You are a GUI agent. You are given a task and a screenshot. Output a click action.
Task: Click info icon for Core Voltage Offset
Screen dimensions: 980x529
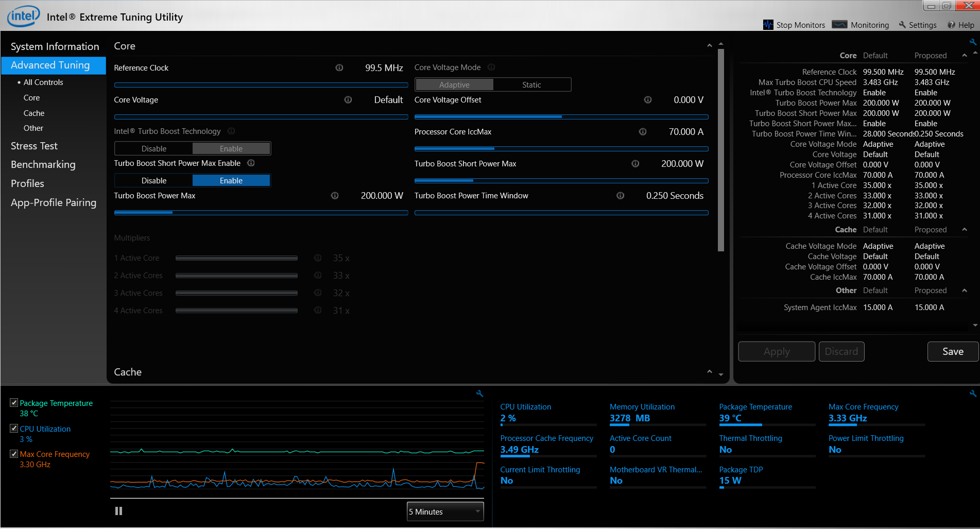(x=648, y=99)
